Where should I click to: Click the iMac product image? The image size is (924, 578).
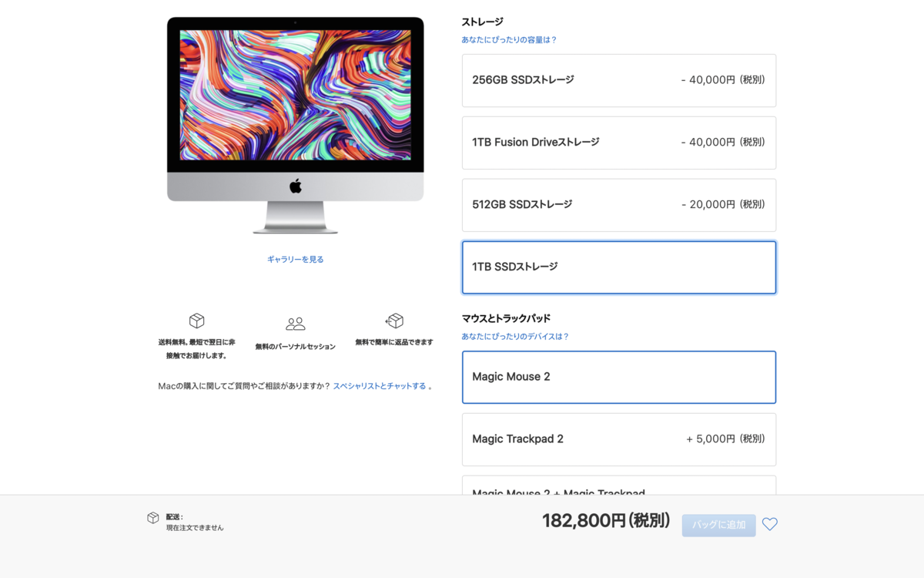(296, 125)
